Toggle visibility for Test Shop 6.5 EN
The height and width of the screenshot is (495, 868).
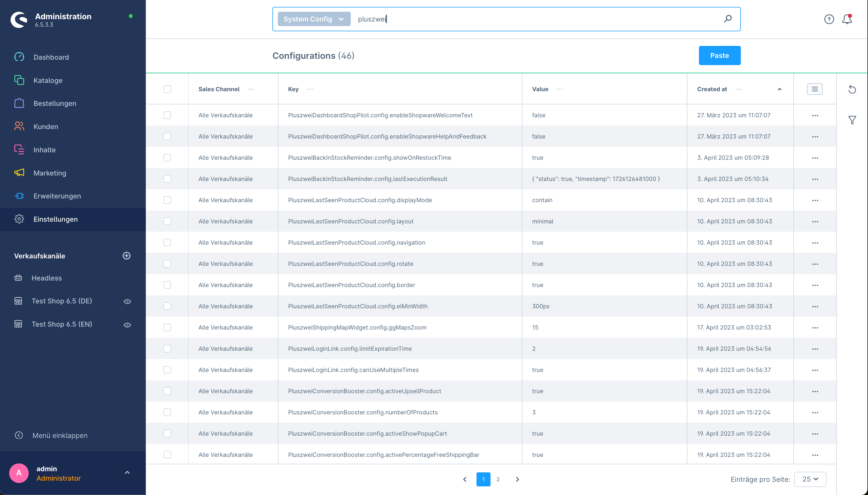tap(127, 324)
